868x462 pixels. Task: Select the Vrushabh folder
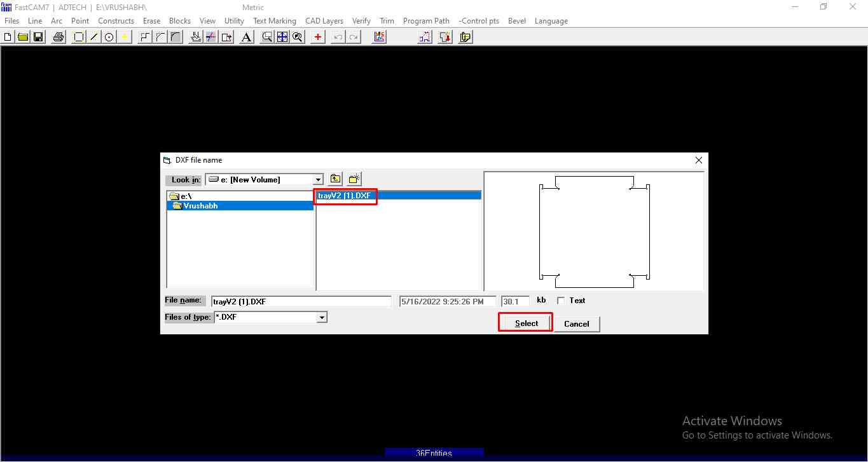tap(240, 206)
